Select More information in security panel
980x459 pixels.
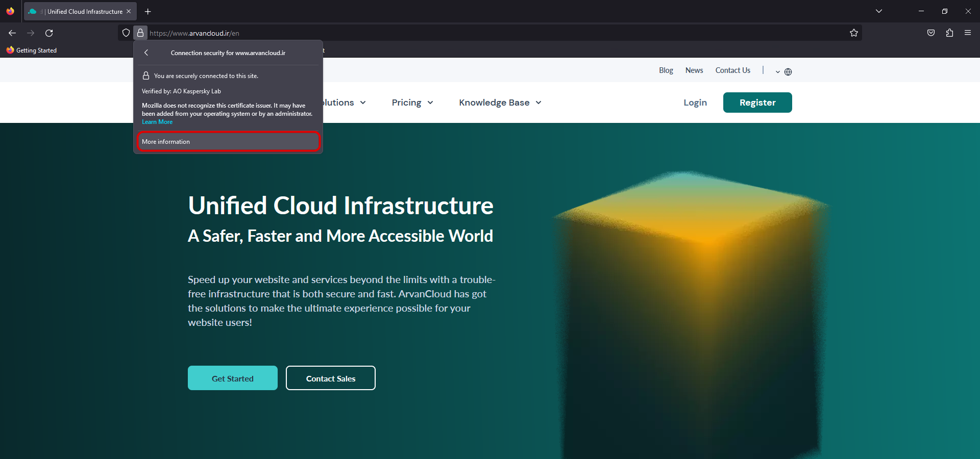click(228, 142)
